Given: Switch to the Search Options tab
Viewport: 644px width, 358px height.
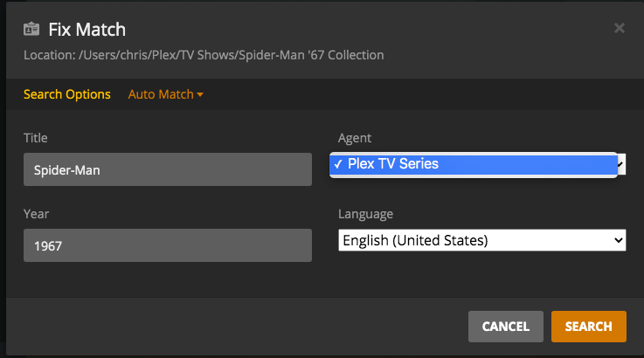Looking at the screenshot, I should pyautogui.click(x=67, y=94).
